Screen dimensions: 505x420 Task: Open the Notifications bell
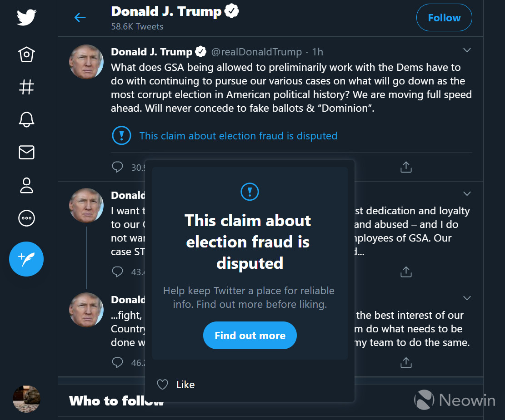click(x=26, y=119)
